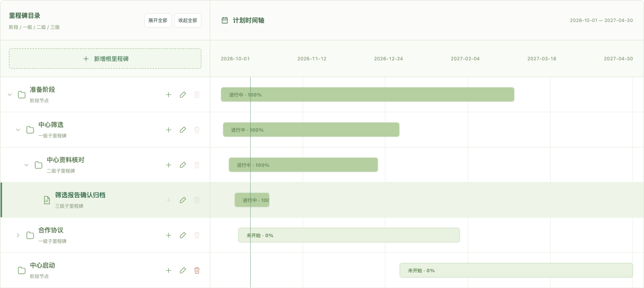The width and height of the screenshot is (644, 288).
Task: Select the 合作协议 tree row
Action: [105, 236]
